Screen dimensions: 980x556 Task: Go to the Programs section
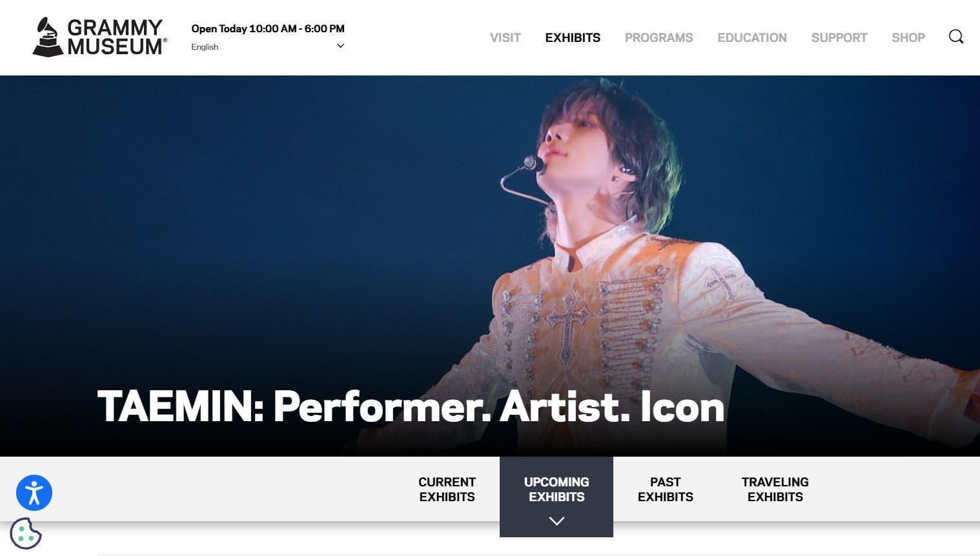[658, 37]
